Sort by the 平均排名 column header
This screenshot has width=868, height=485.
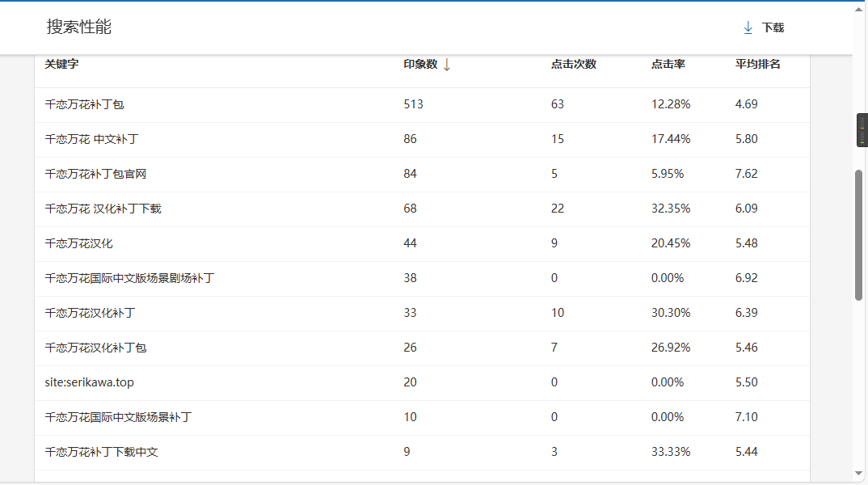(757, 64)
